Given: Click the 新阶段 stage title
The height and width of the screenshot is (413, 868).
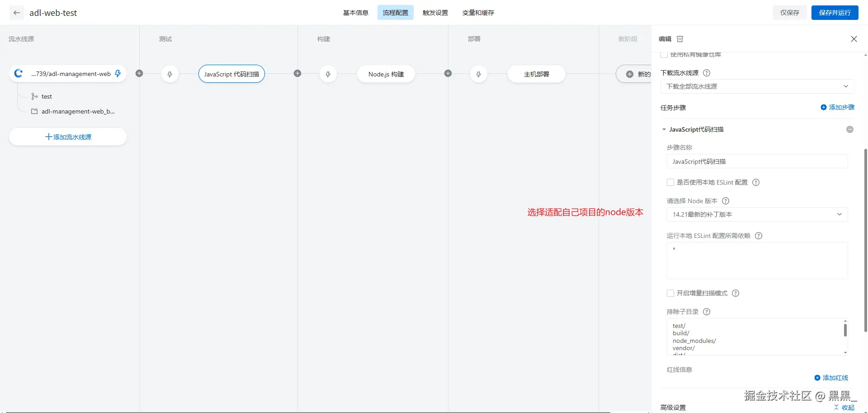Looking at the screenshot, I should point(628,39).
